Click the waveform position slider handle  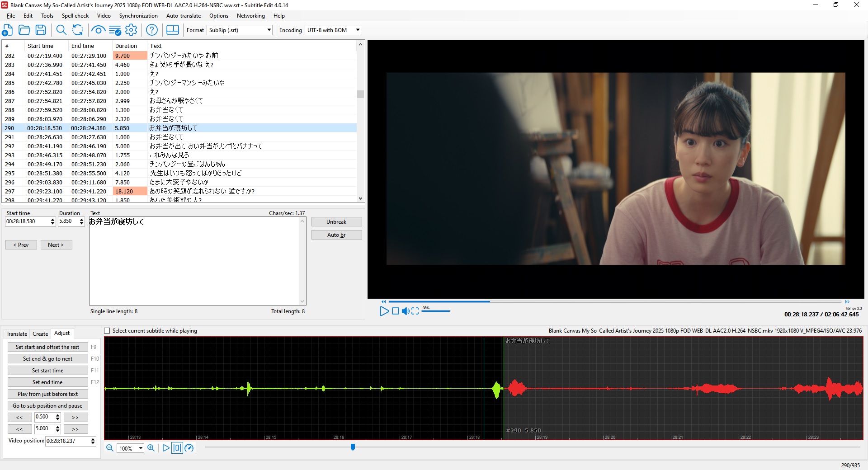pos(353,447)
